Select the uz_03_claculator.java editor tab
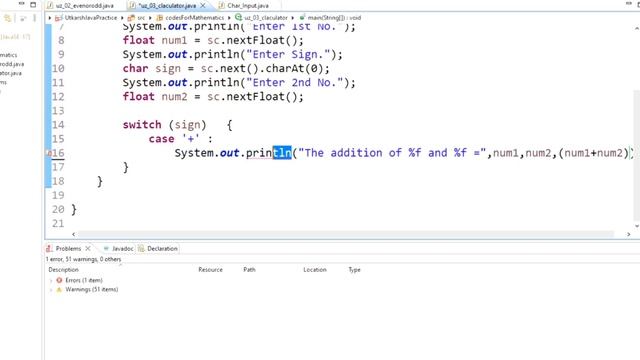The height and width of the screenshot is (360, 640). click(x=167, y=6)
